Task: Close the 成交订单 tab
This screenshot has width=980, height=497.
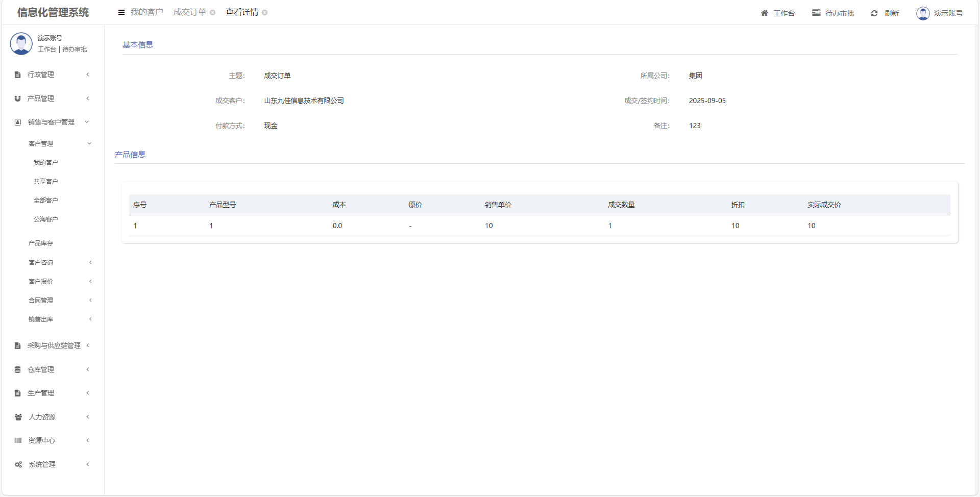Action: point(213,13)
